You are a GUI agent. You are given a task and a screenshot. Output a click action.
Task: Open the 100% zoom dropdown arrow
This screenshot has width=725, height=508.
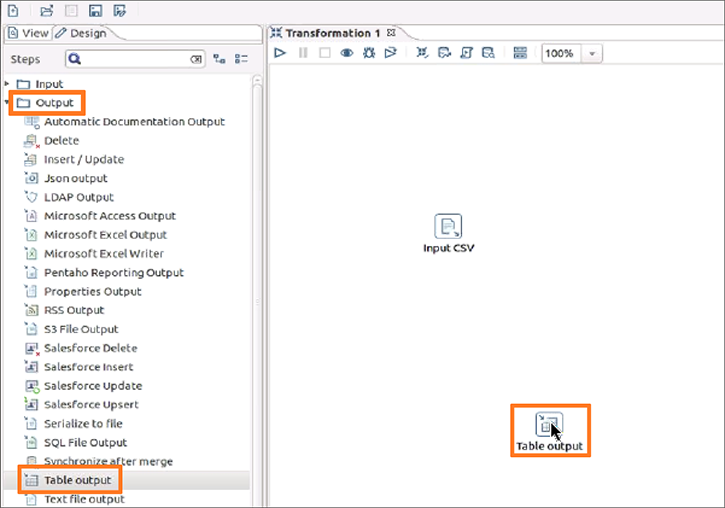pyautogui.click(x=592, y=54)
